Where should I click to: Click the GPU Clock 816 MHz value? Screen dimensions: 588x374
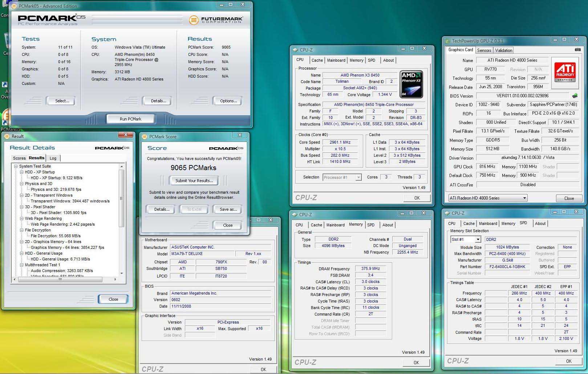487,167
